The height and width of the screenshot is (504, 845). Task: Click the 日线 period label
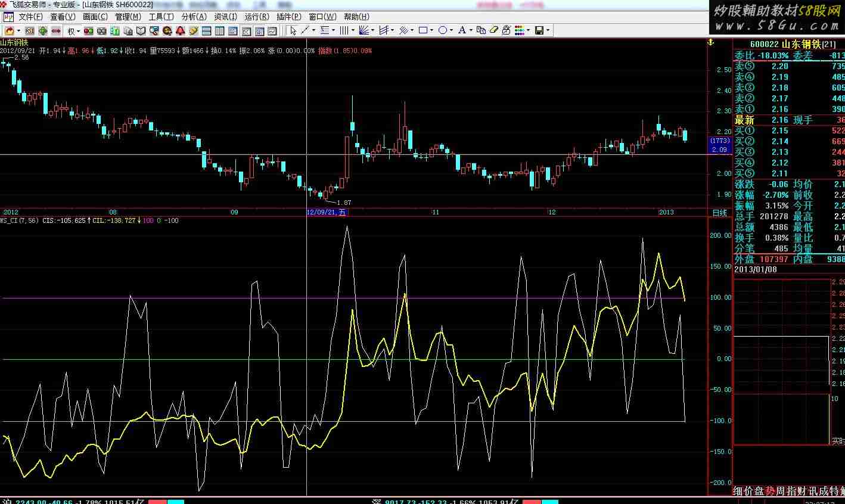tap(720, 213)
